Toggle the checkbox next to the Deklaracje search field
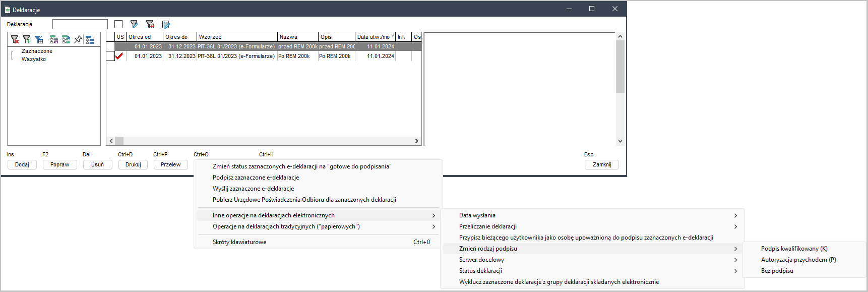The image size is (868, 292). click(118, 24)
